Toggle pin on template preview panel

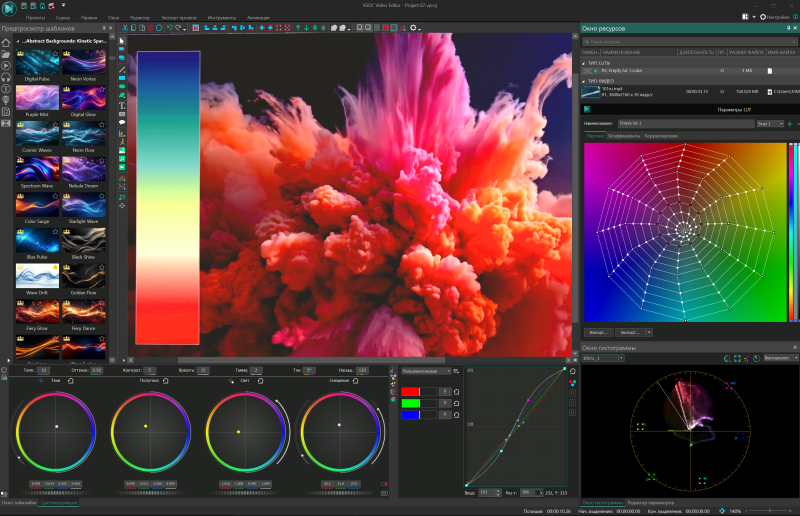[x=104, y=28]
